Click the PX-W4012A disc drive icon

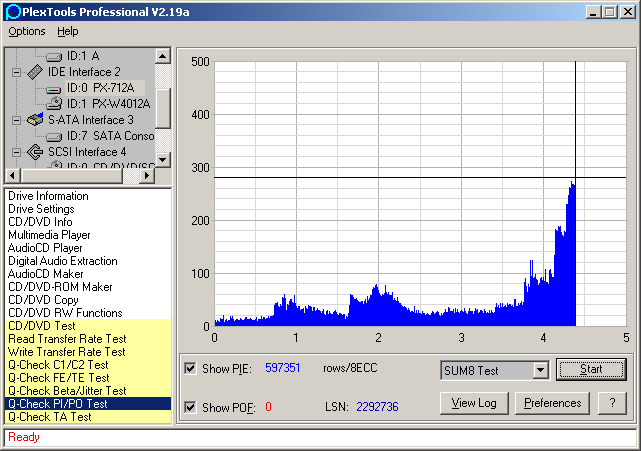tap(54, 104)
